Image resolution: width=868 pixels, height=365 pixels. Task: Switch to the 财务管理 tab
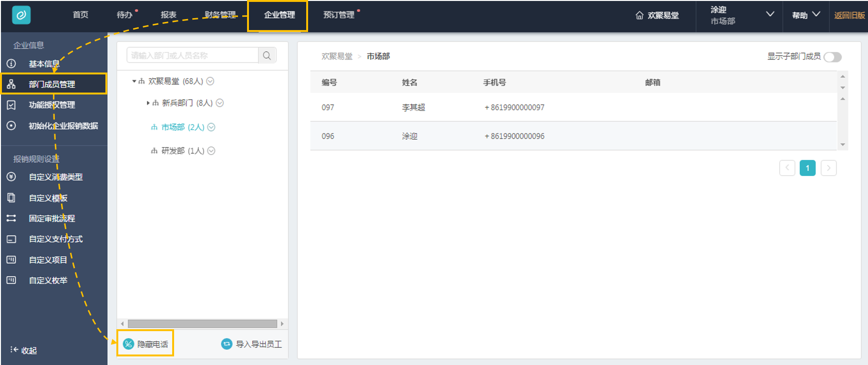point(220,15)
